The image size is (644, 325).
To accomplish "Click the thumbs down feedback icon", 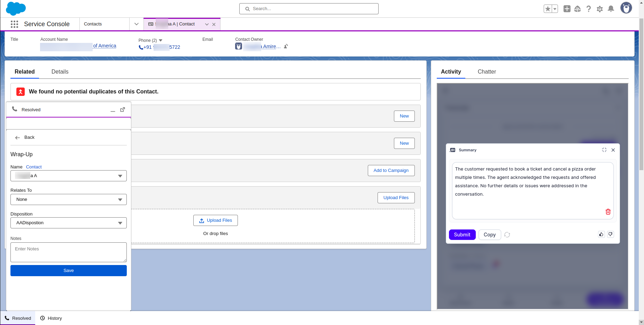I will click(x=610, y=234).
